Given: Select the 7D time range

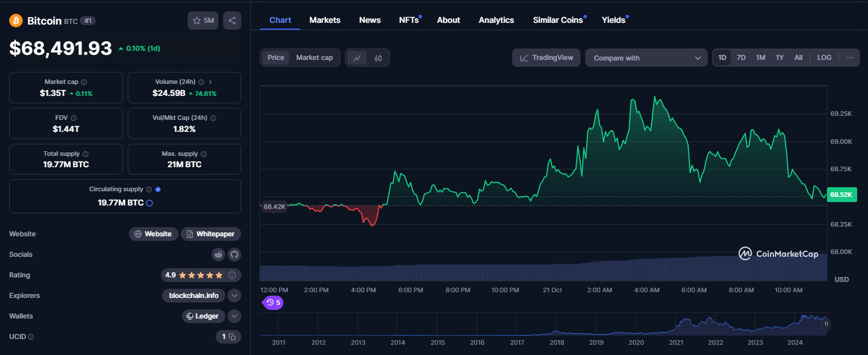Looking at the screenshot, I should 741,58.
